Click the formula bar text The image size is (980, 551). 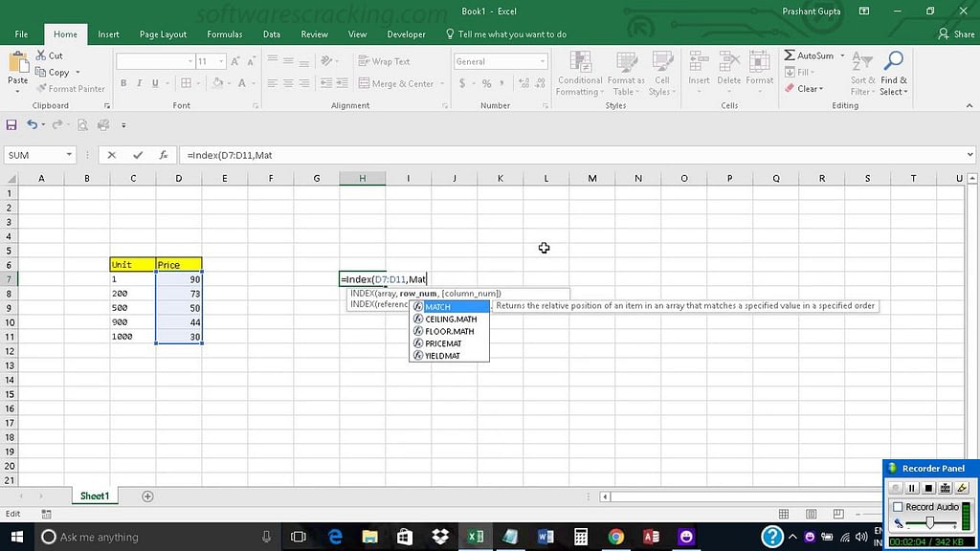[230, 155]
